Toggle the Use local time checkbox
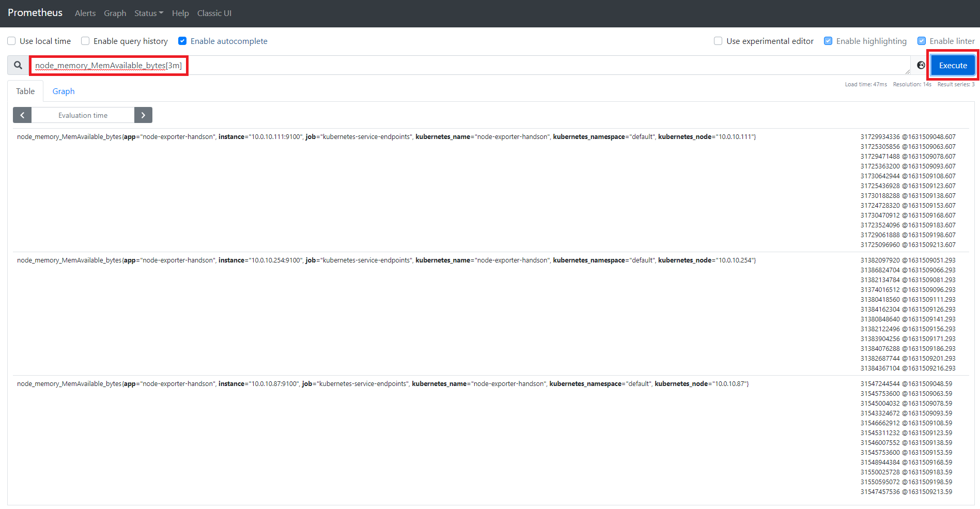This screenshot has width=980, height=509. click(x=11, y=41)
